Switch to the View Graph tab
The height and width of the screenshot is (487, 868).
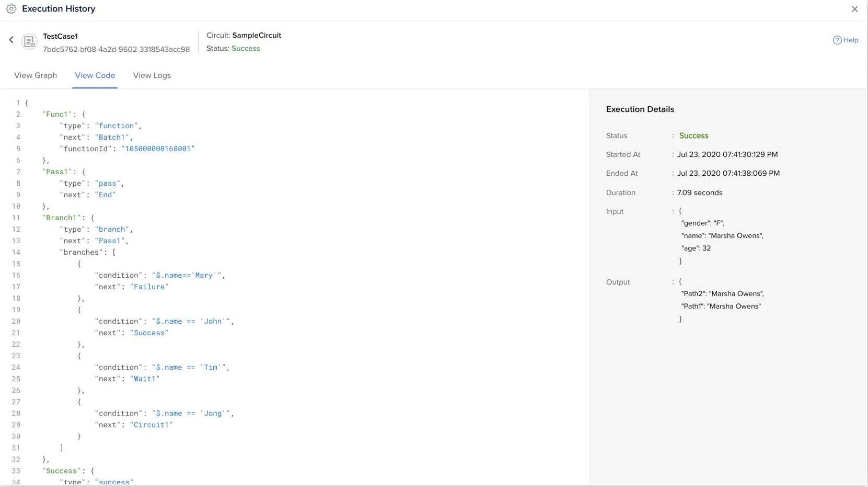tap(36, 75)
